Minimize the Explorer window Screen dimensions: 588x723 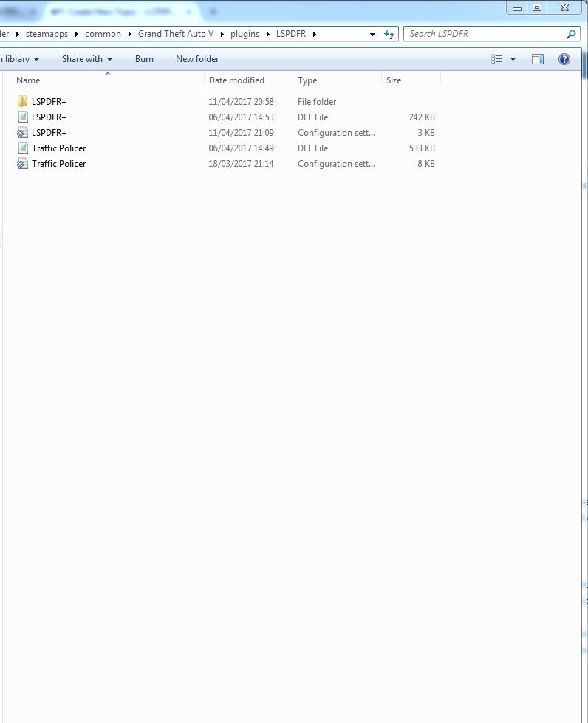click(x=517, y=8)
